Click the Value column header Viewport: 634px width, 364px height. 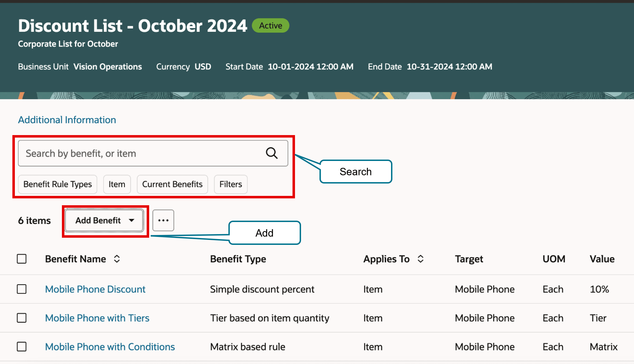[x=602, y=259]
